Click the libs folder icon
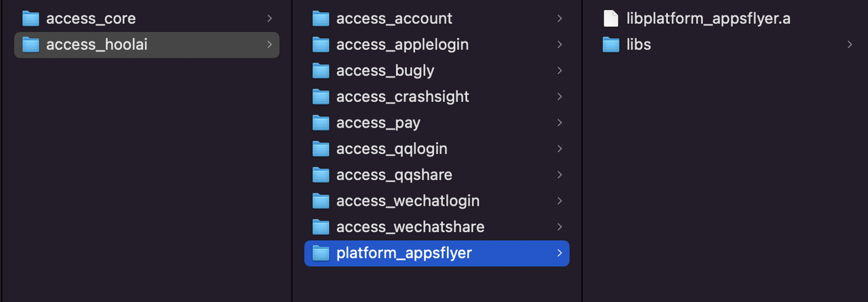 pyautogui.click(x=611, y=45)
